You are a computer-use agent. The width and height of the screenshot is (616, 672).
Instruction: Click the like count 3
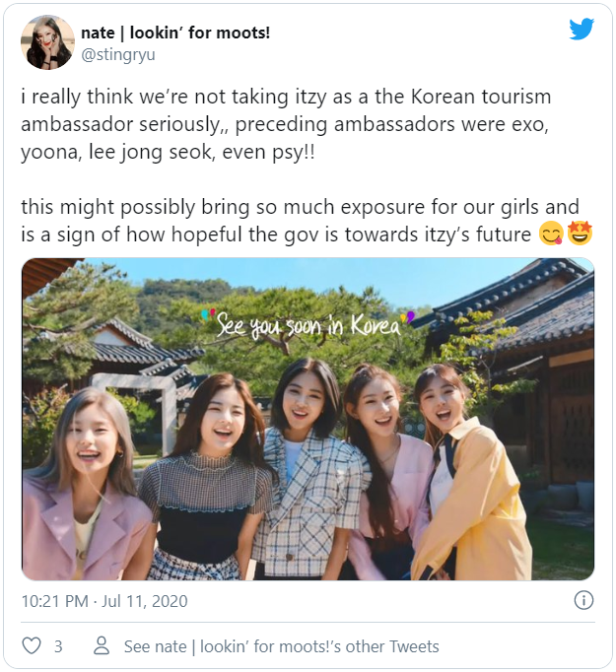(x=58, y=646)
